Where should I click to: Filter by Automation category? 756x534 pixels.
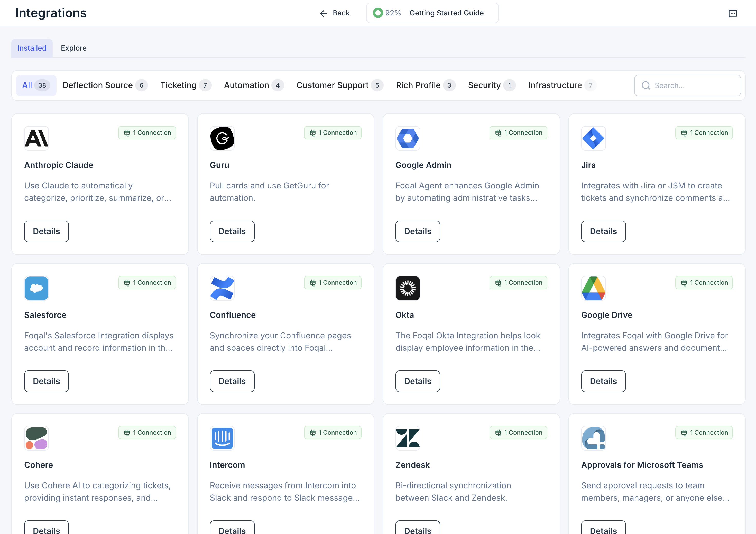254,85
